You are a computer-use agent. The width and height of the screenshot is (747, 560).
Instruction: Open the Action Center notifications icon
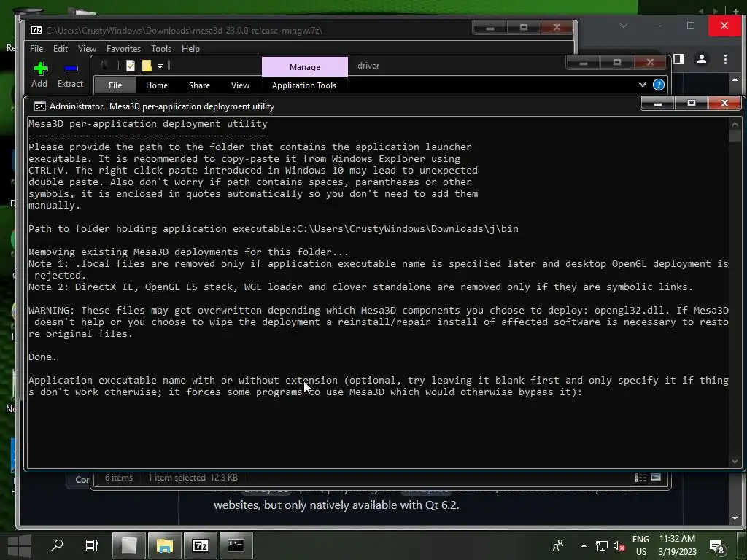click(x=717, y=545)
